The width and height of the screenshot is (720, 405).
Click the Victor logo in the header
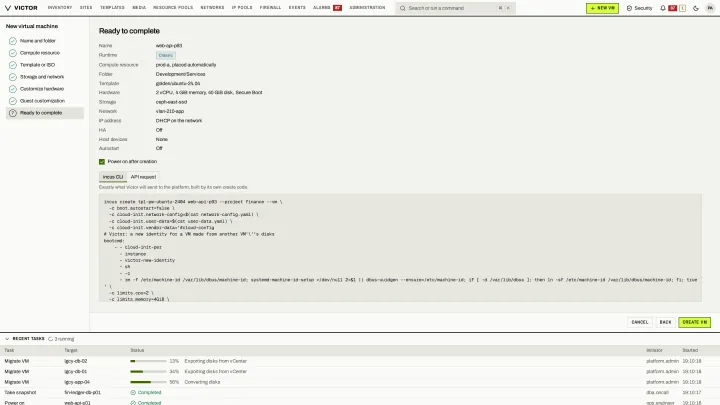pos(21,8)
